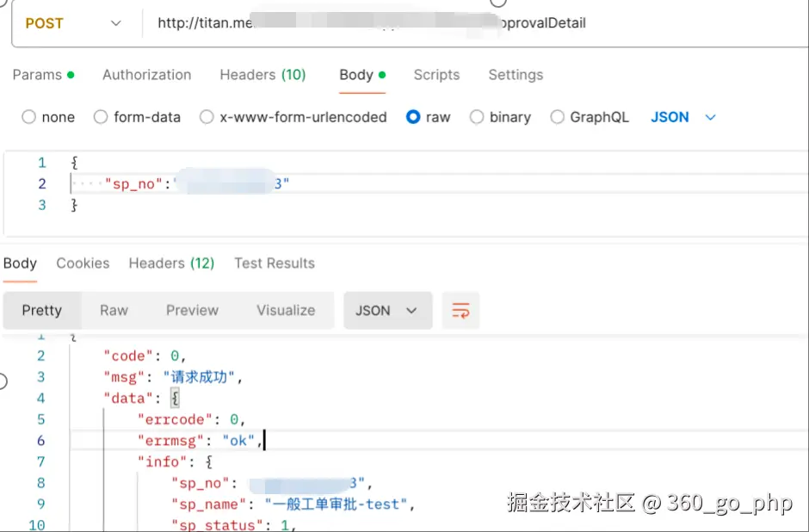Open the response Cookies tab
The width and height of the screenshot is (809, 532).
pyautogui.click(x=83, y=263)
